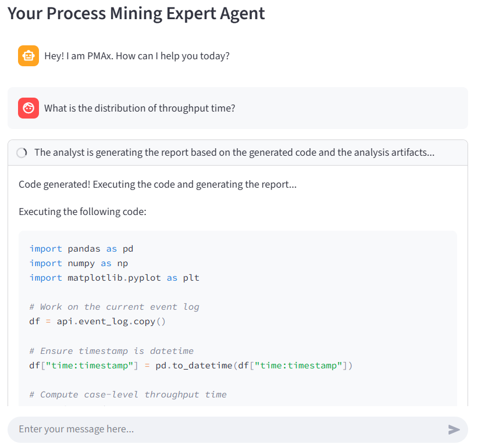Focus the "Enter your message here" input
The image size is (478, 448).
pos(227,429)
